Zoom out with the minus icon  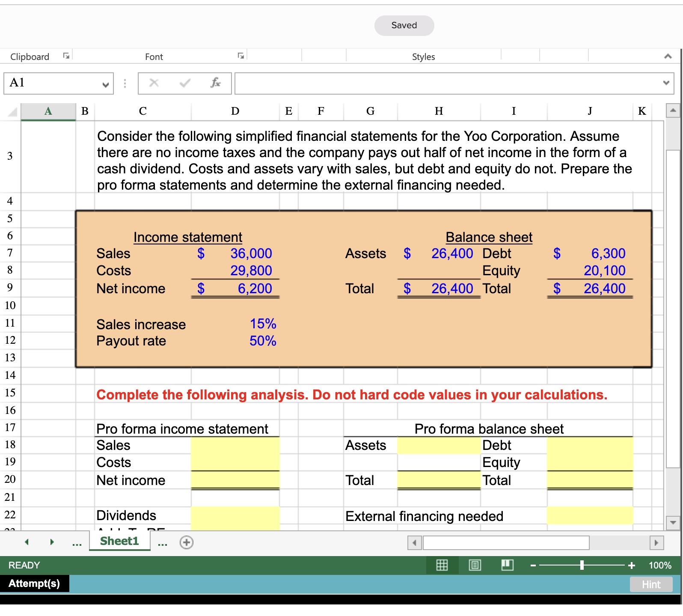533,565
